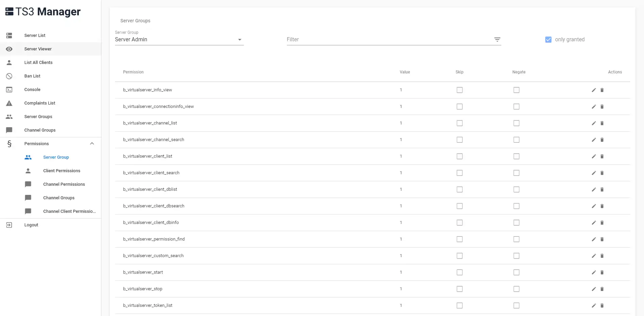Open filter options icon in Filter field
644x316 pixels.
pos(497,40)
